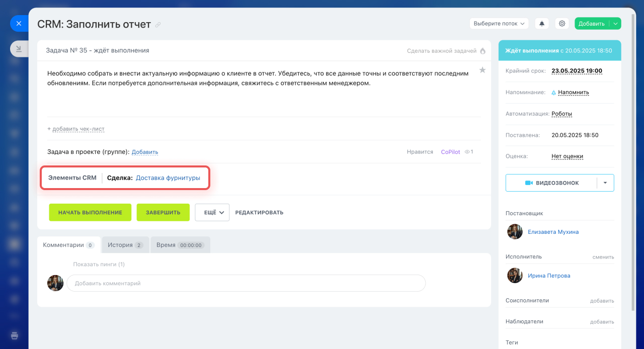
Task: Open the 'Роботы' automation link
Action: (x=562, y=114)
